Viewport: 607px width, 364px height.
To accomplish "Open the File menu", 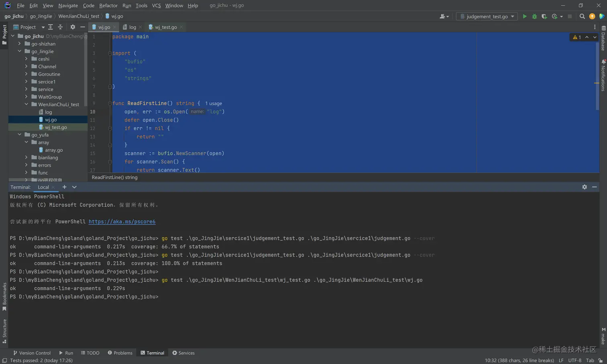I will (x=20, y=5).
